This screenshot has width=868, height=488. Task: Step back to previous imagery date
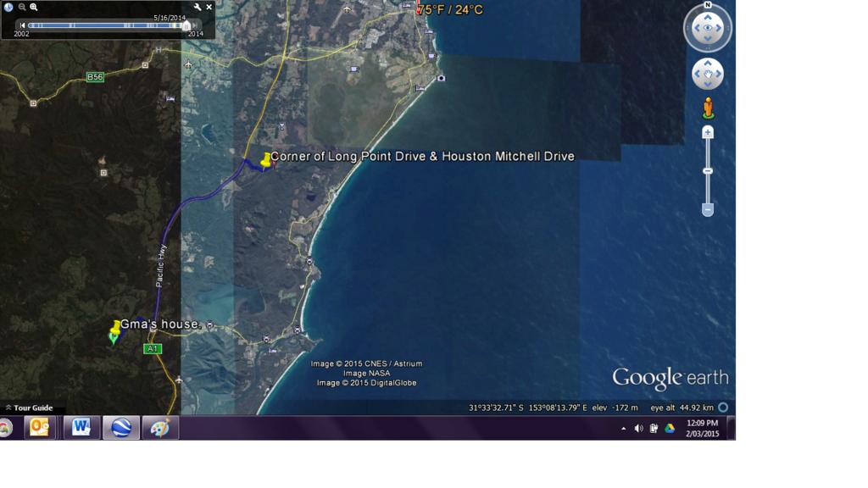(23, 25)
